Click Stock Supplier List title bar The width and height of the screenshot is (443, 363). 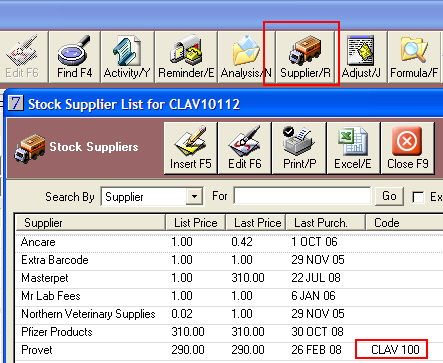[225, 104]
